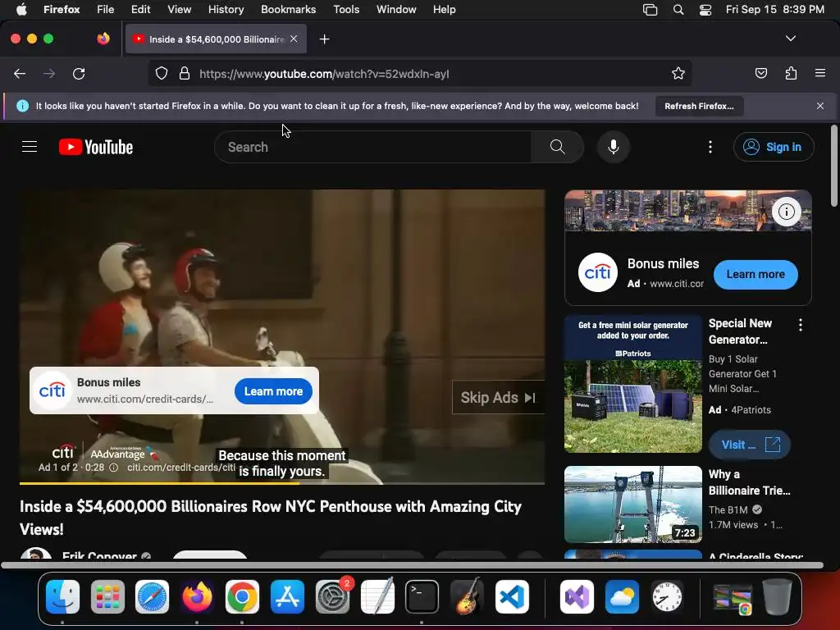
Task: Open Spotlight search in menu bar
Action: [678, 10]
